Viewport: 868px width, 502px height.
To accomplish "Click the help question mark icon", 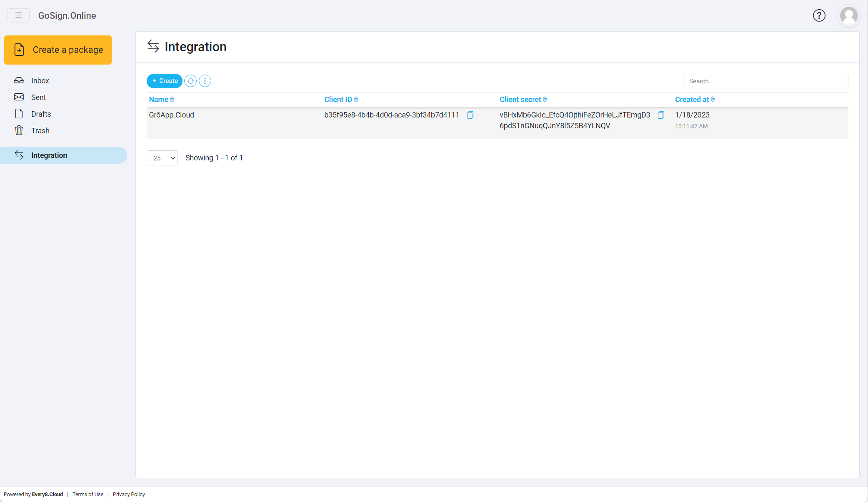I will tap(818, 15).
